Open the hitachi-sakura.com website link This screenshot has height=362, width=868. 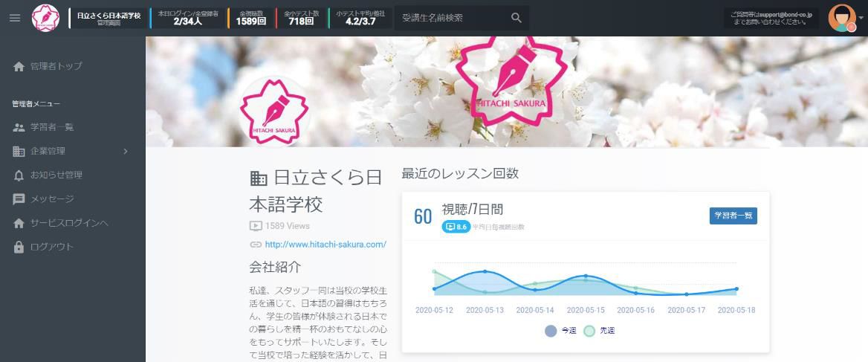tap(325, 245)
